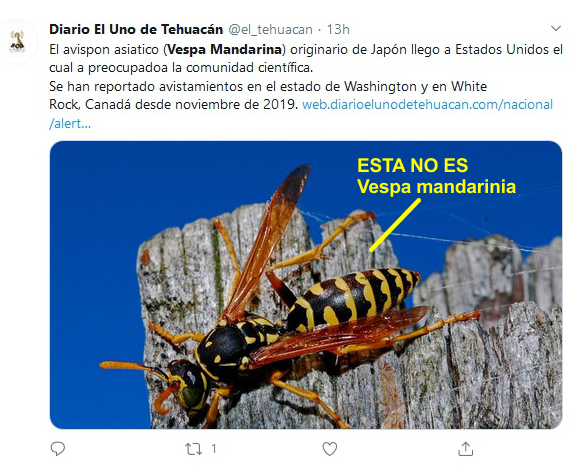577x475 pixels.
Task: Click the wasp's striped abdomen in photo
Action: pos(353,298)
